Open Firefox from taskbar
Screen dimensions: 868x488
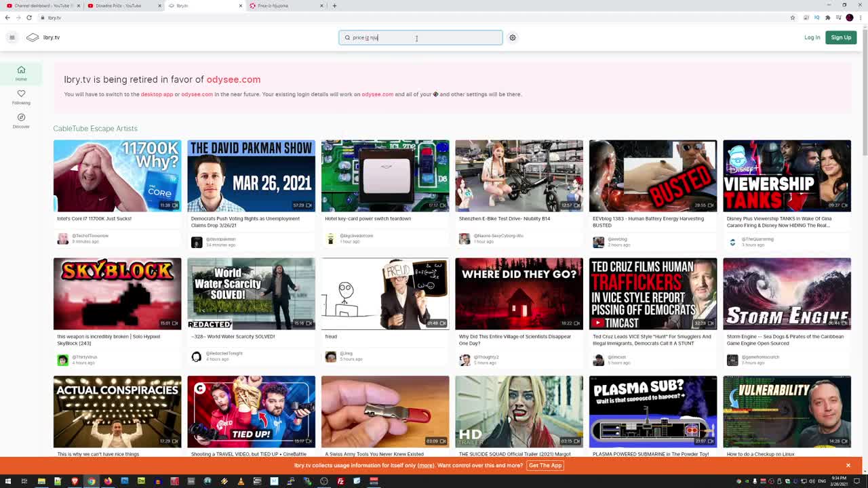pos(108,481)
